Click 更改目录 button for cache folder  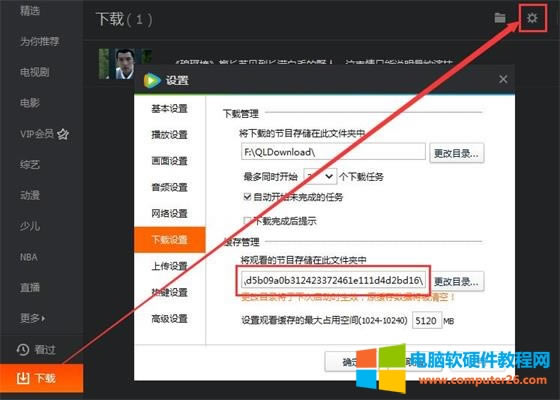tap(456, 281)
